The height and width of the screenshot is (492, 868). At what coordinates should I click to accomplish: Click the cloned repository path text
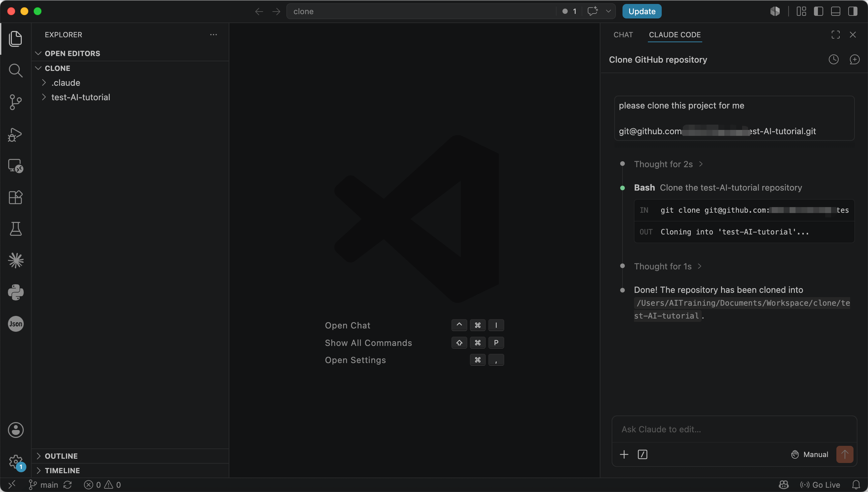[x=742, y=309]
